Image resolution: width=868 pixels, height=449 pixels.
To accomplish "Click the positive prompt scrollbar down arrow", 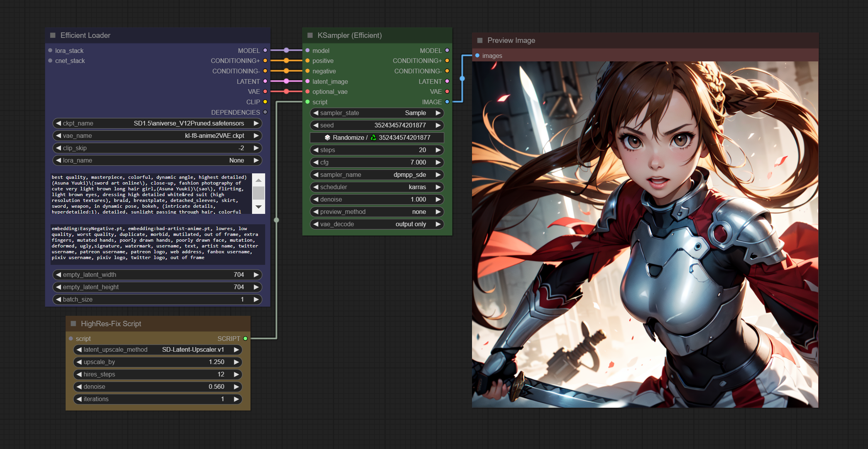I will [x=259, y=207].
